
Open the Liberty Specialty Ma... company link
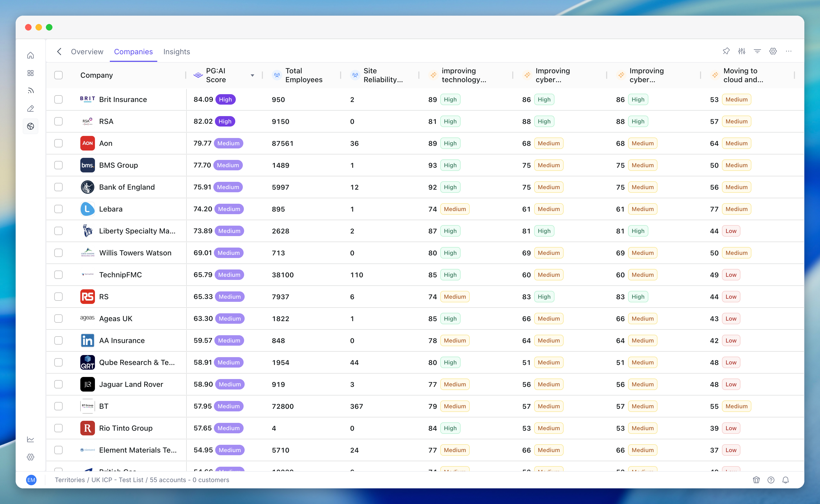(x=137, y=231)
